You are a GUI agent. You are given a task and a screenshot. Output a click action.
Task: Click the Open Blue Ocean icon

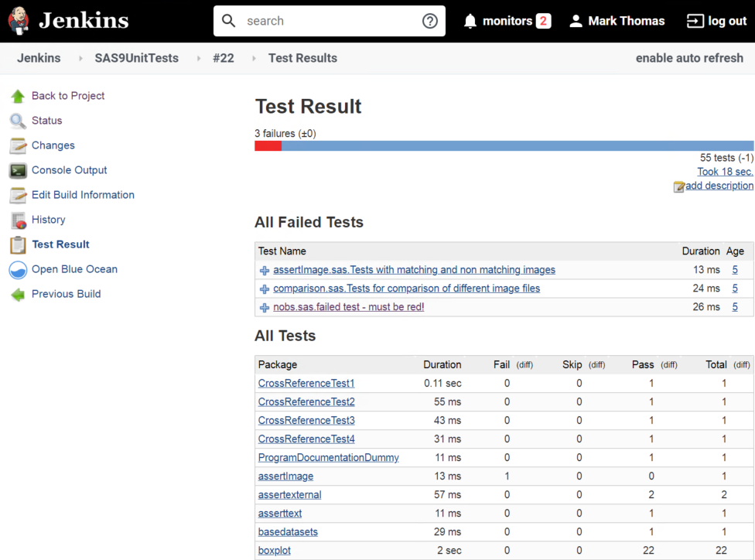(x=18, y=269)
